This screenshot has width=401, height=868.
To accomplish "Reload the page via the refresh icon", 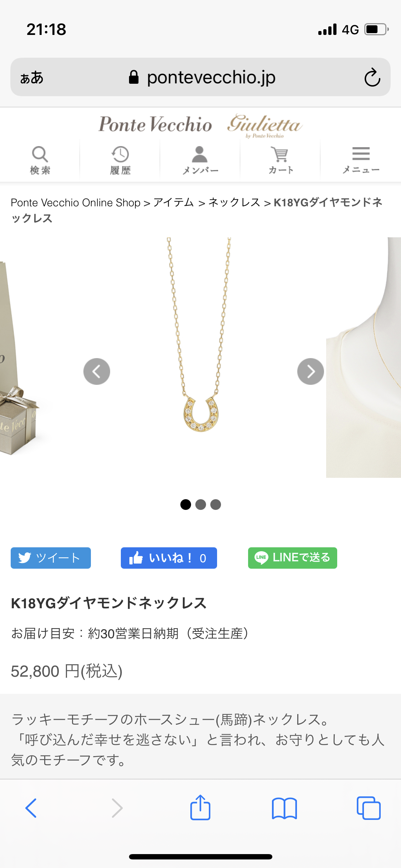I will click(x=372, y=77).
